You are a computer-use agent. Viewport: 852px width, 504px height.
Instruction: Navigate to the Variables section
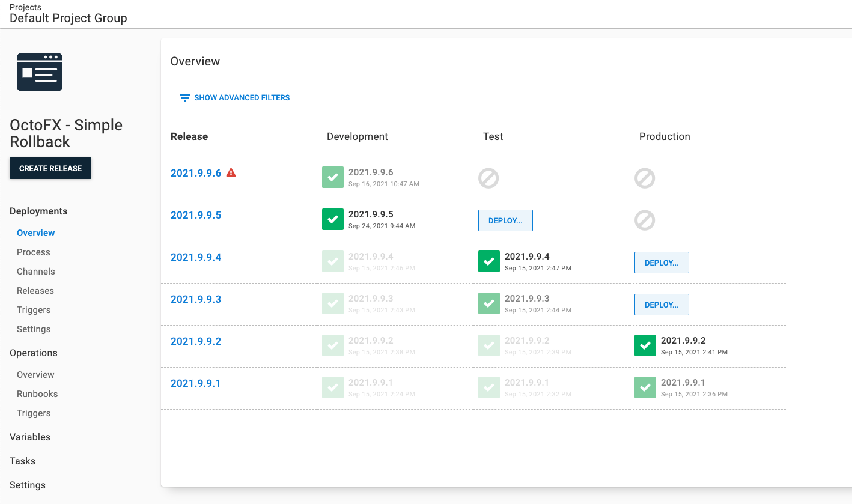[29, 437]
